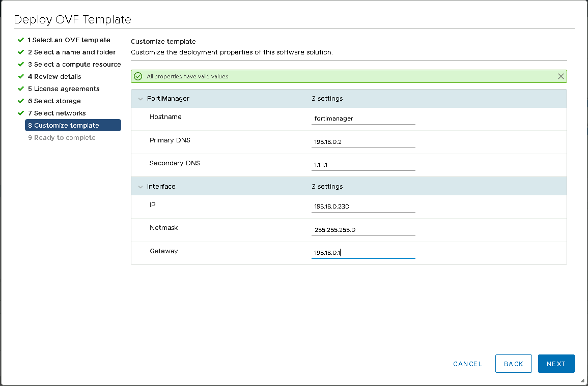Click the IP address input field
588x386 pixels.
(363, 206)
